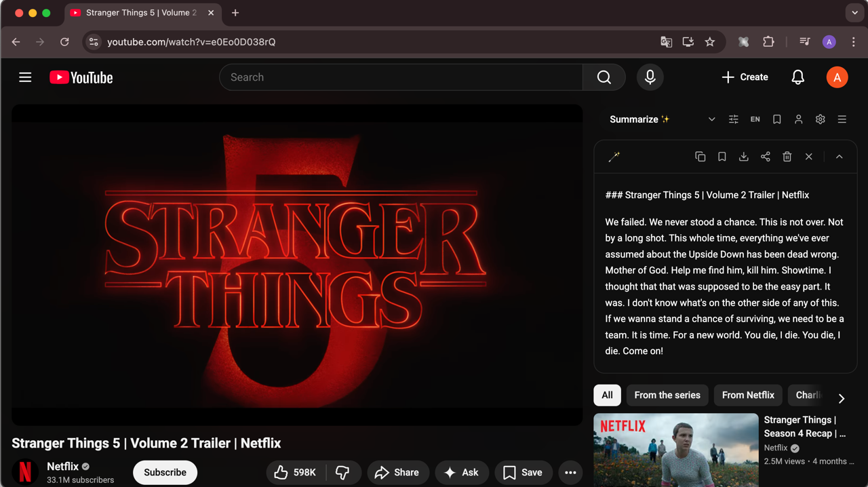Click the Share button under the video
The width and height of the screenshot is (868, 487).
[398, 473]
